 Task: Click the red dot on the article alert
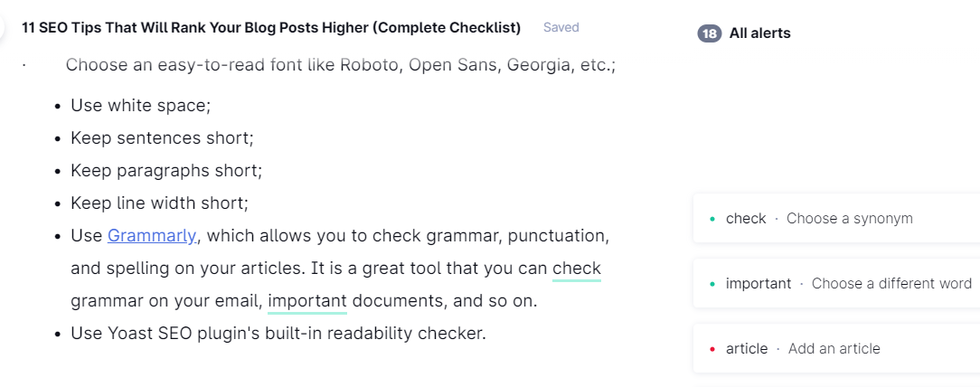tap(712, 349)
